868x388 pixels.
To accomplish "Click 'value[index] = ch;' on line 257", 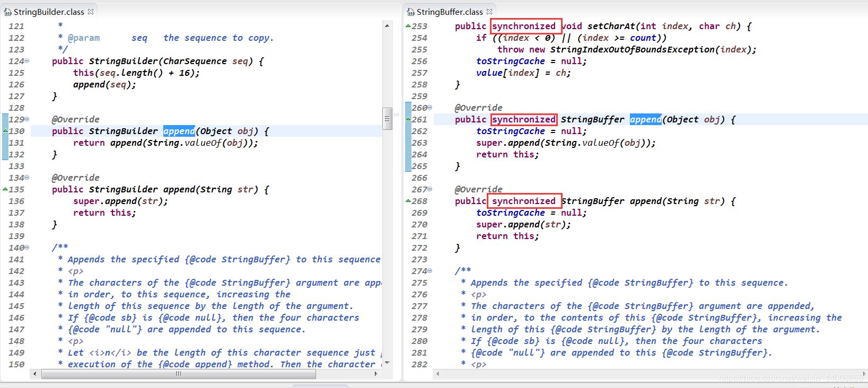I will point(524,73).
